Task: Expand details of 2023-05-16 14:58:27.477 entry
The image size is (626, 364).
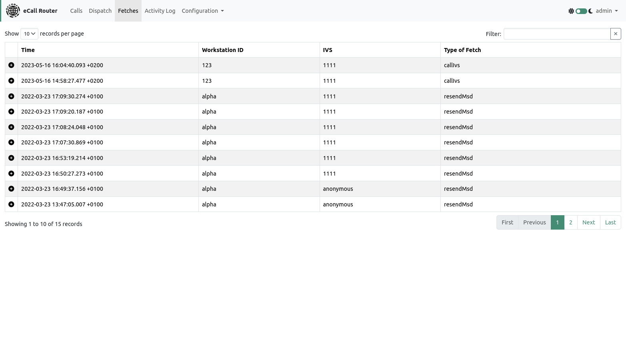Action: click(x=11, y=81)
